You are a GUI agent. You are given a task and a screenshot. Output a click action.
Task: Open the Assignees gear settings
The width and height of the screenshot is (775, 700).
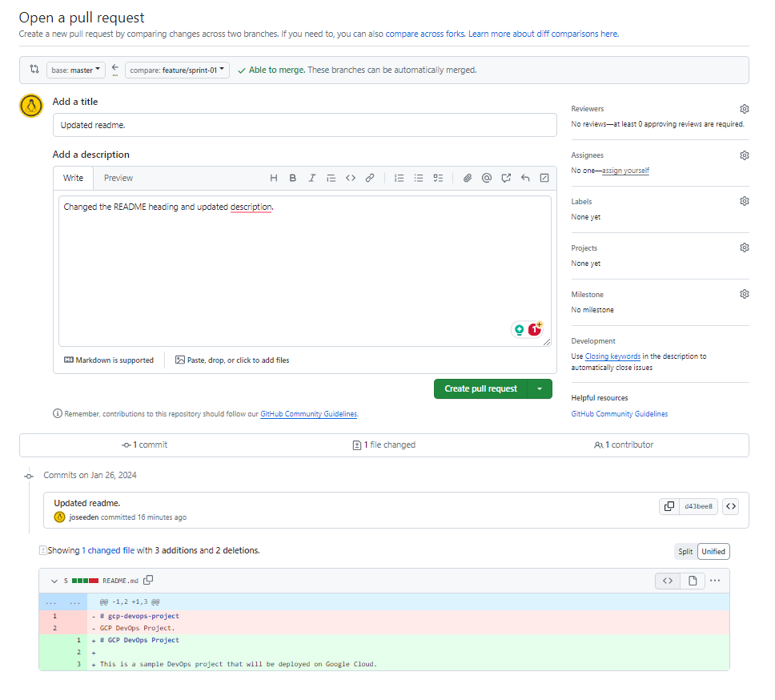click(745, 155)
